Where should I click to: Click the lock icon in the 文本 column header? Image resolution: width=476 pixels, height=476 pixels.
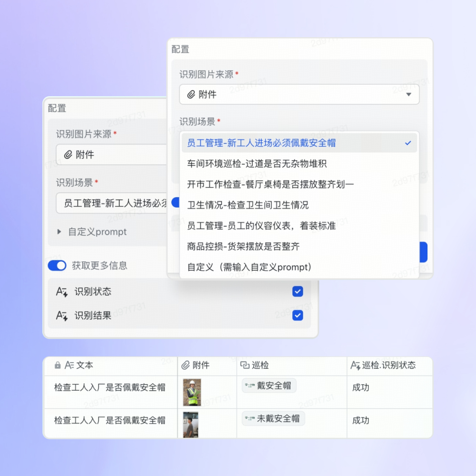point(57,366)
